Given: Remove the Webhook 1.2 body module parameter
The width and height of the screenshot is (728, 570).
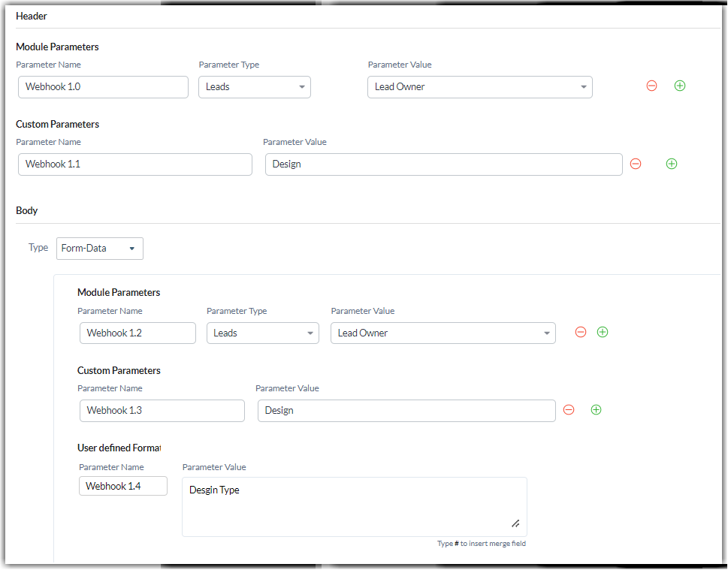Looking at the screenshot, I should click(x=580, y=332).
